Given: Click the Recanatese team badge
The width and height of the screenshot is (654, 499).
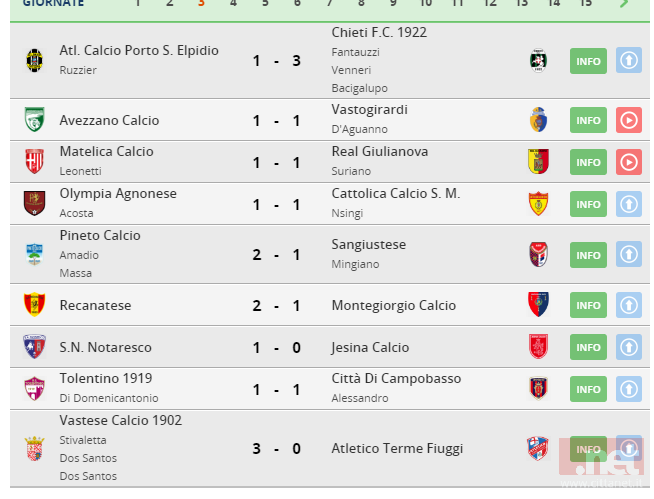Looking at the screenshot, I should click(35, 305).
